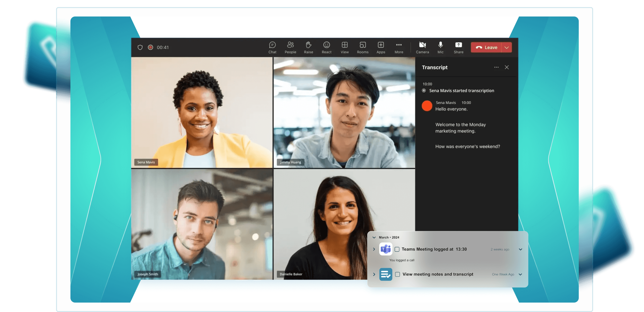644x312 pixels.
Task: Raise your hand in the meeting
Action: tap(308, 47)
